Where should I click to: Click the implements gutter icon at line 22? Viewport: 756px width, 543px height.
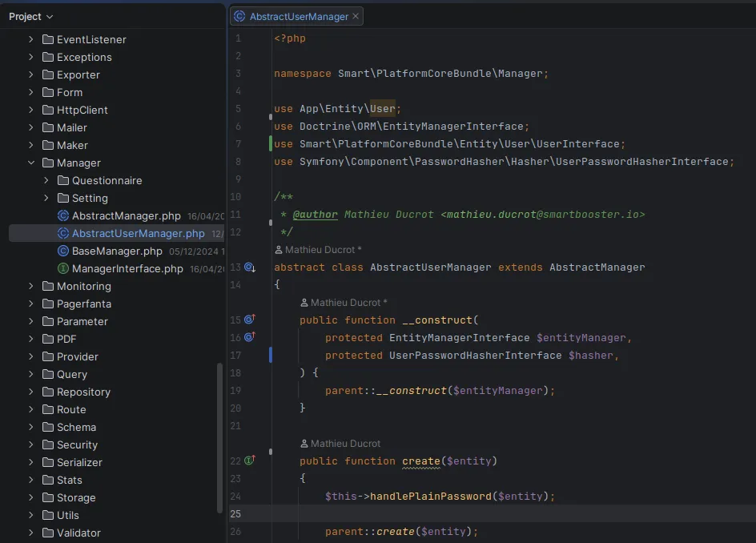(250, 460)
